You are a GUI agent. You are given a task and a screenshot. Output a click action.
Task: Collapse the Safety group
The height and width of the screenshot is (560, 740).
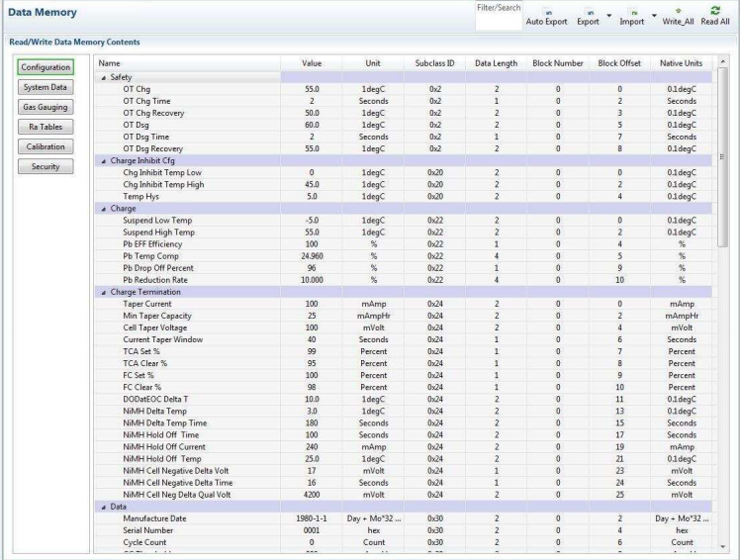[x=103, y=78]
